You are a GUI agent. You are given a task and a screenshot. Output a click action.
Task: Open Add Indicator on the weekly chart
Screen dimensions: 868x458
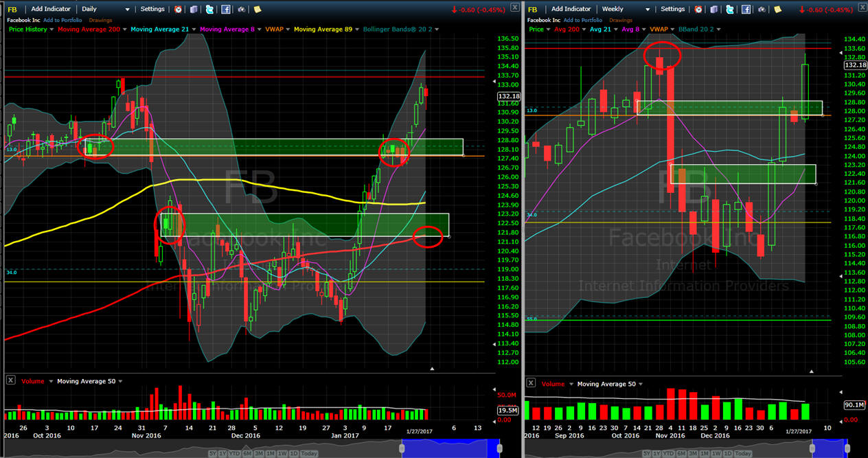571,10
